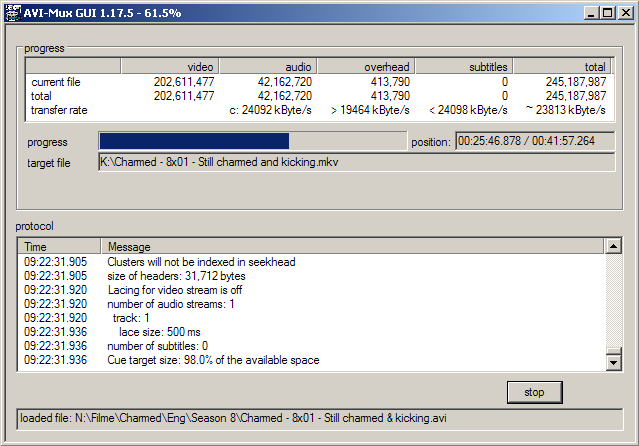Click the audio column header
The height and width of the screenshot is (446, 639).
266,66
